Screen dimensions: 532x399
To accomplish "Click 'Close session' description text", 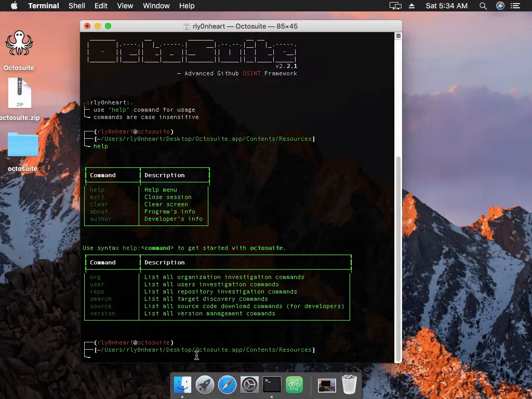I will tap(168, 197).
